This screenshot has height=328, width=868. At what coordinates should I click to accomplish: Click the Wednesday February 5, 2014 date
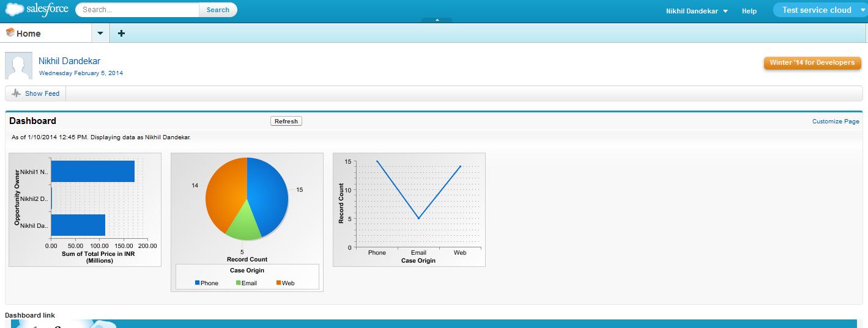tap(81, 73)
